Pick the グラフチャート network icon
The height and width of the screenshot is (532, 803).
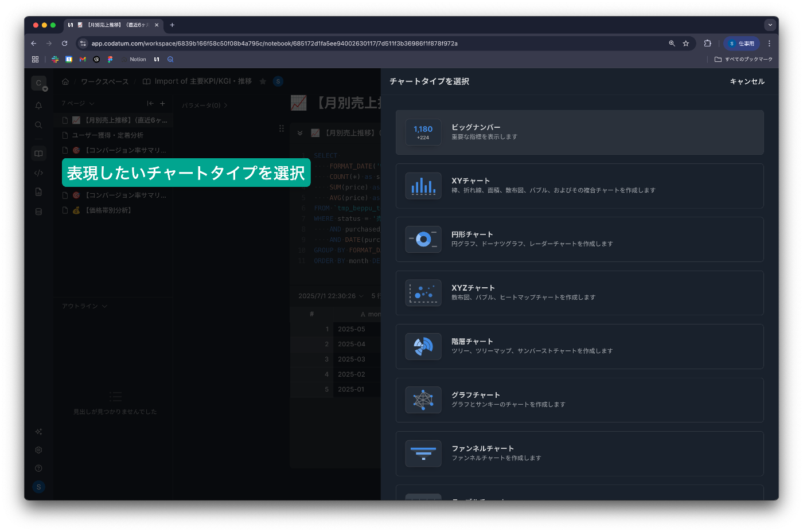click(x=423, y=400)
